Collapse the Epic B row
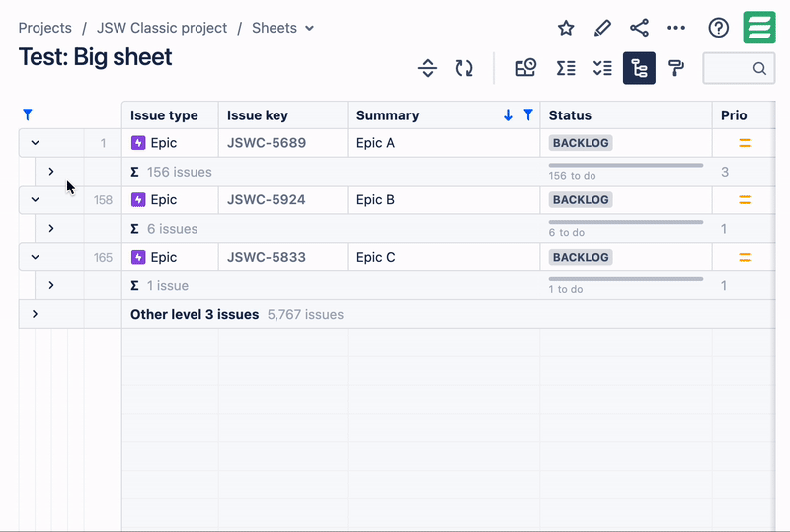The width and height of the screenshot is (790, 532). [35, 200]
